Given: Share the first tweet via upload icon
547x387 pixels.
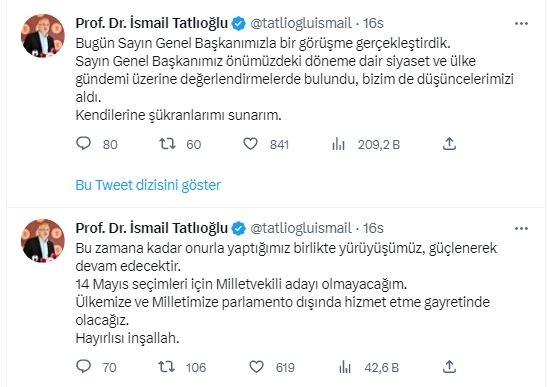Looking at the screenshot, I should [449, 143].
